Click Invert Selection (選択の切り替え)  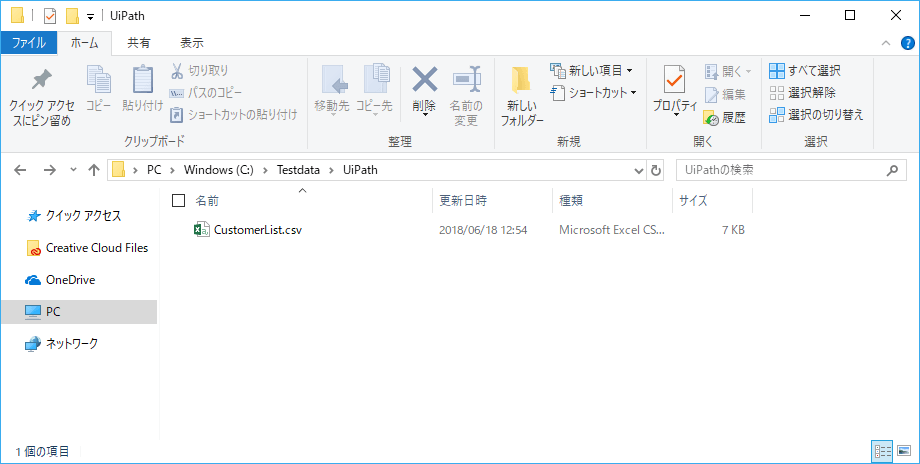tap(816, 114)
